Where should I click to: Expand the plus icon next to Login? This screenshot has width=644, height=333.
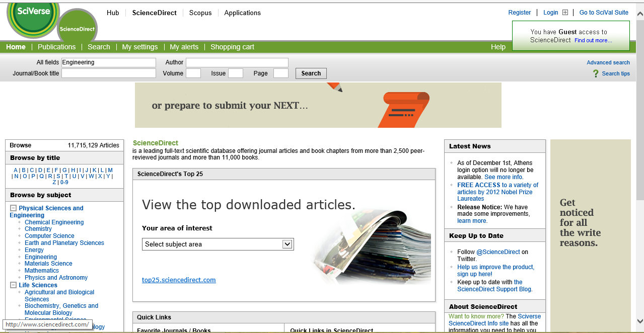coord(565,13)
